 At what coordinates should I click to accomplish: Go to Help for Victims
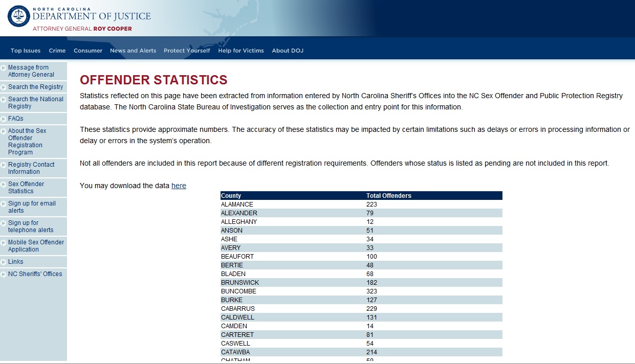point(241,51)
